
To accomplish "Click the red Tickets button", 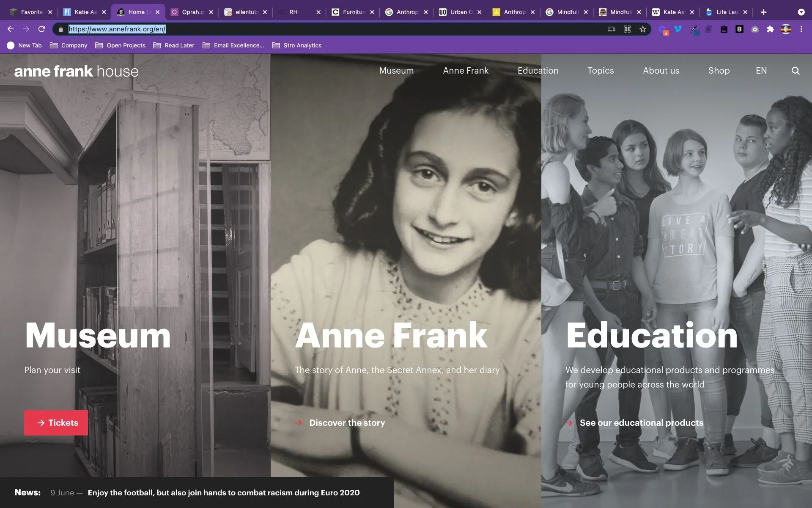I will pos(56,422).
